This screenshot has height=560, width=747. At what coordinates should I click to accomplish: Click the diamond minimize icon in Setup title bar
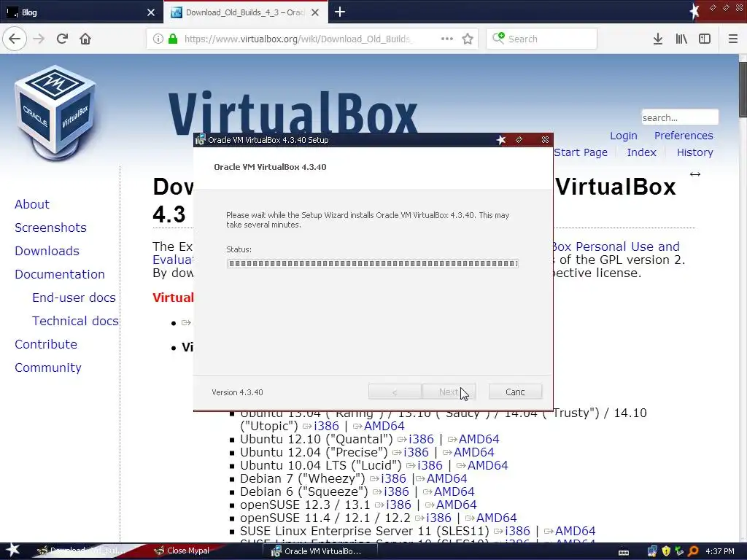click(519, 140)
